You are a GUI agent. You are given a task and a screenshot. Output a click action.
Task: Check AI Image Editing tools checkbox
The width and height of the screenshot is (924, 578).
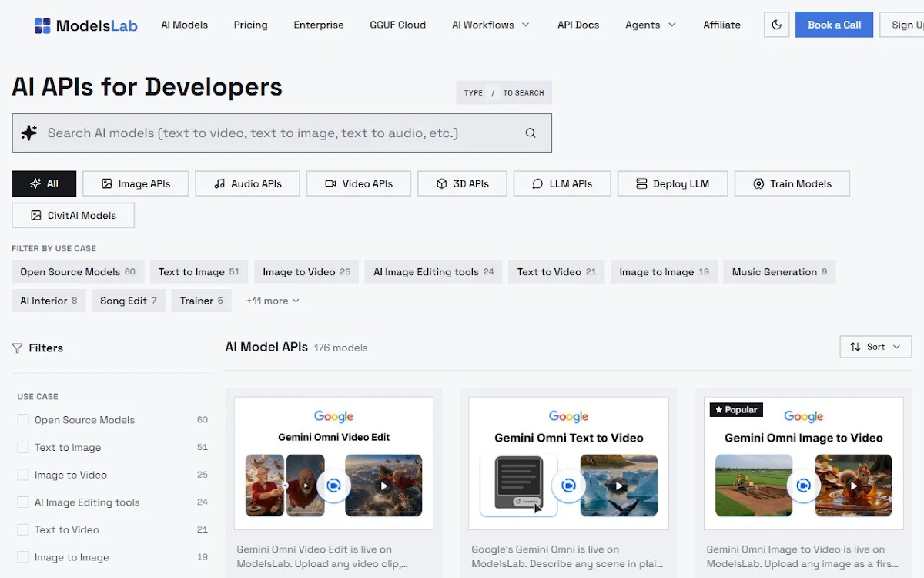point(23,502)
